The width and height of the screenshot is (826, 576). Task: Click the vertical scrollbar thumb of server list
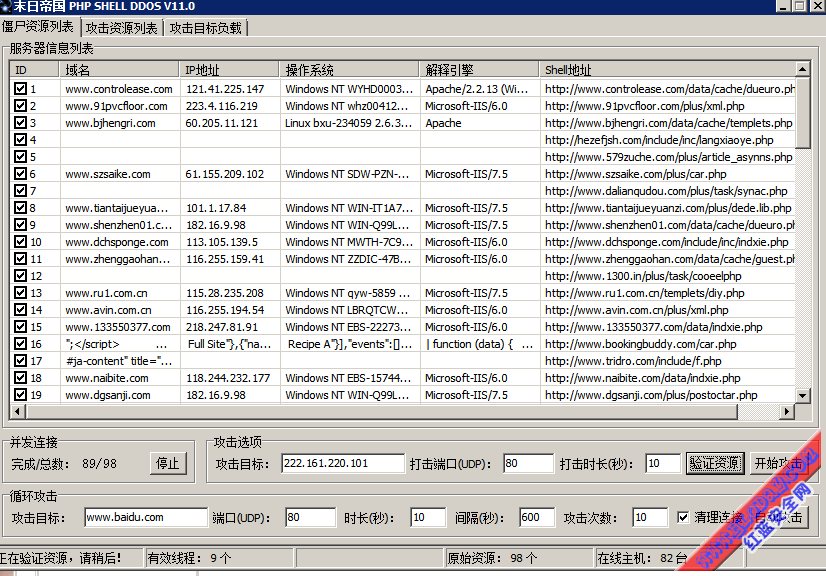tap(802, 113)
